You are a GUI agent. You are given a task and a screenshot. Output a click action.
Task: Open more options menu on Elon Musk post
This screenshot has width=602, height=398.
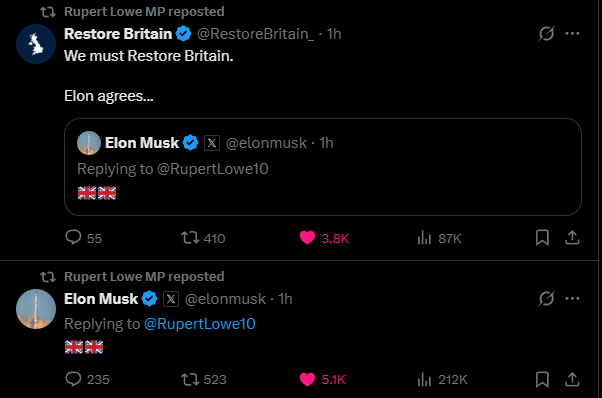click(x=572, y=299)
